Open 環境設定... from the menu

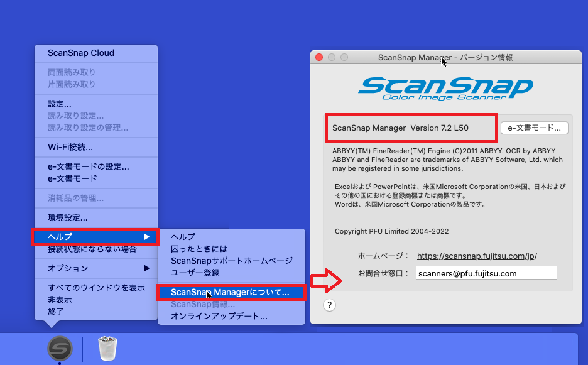[x=96, y=217]
